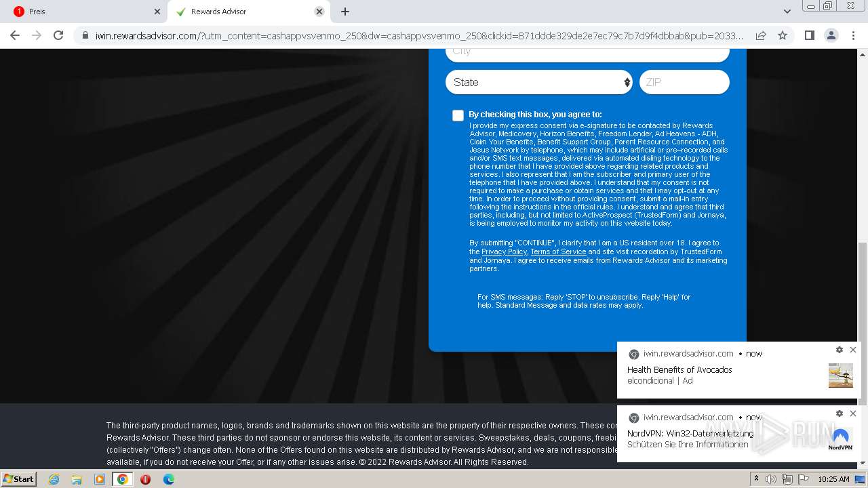
Task: Open the media player taskbar icon
Action: click(100, 479)
